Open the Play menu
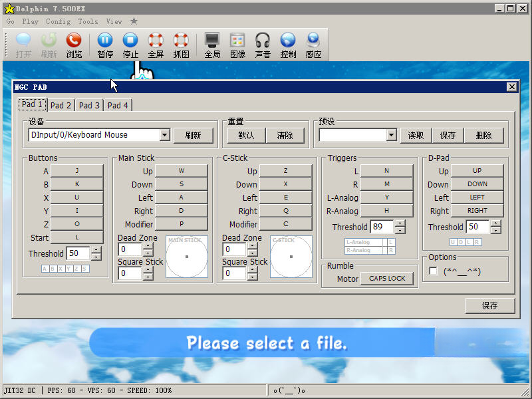Image resolution: width=532 pixels, height=399 pixels. tap(30, 21)
